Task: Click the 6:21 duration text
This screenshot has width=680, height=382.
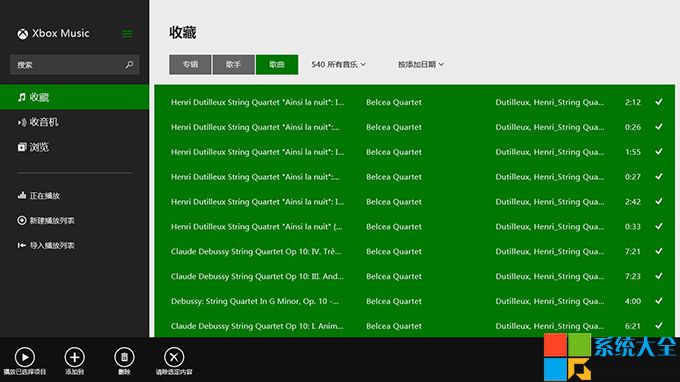Action: (633, 326)
